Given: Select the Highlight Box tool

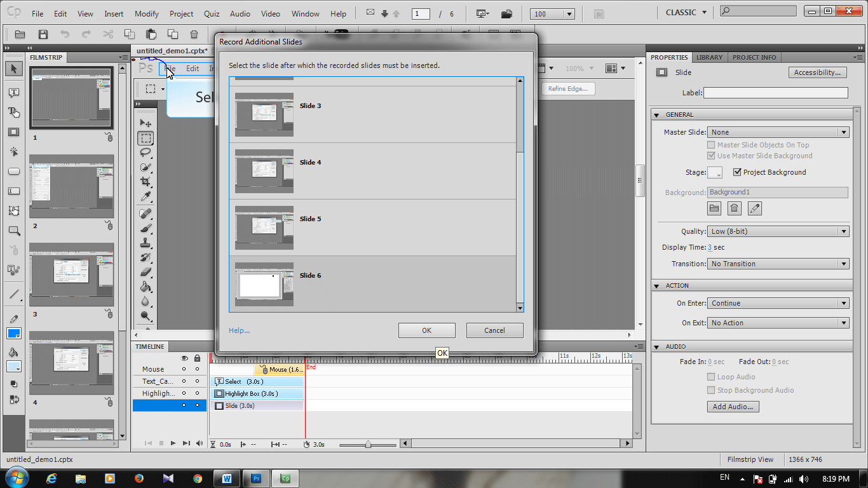Looking at the screenshot, I should click(14, 132).
